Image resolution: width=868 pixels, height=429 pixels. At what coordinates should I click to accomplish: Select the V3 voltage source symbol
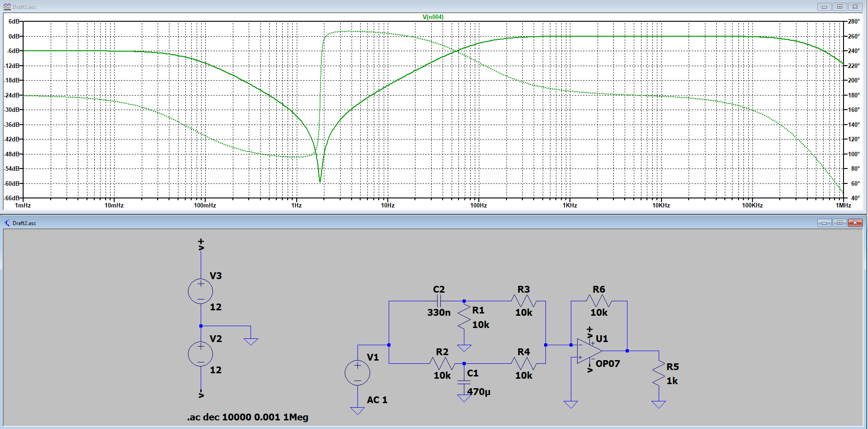(x=200, y=291)
